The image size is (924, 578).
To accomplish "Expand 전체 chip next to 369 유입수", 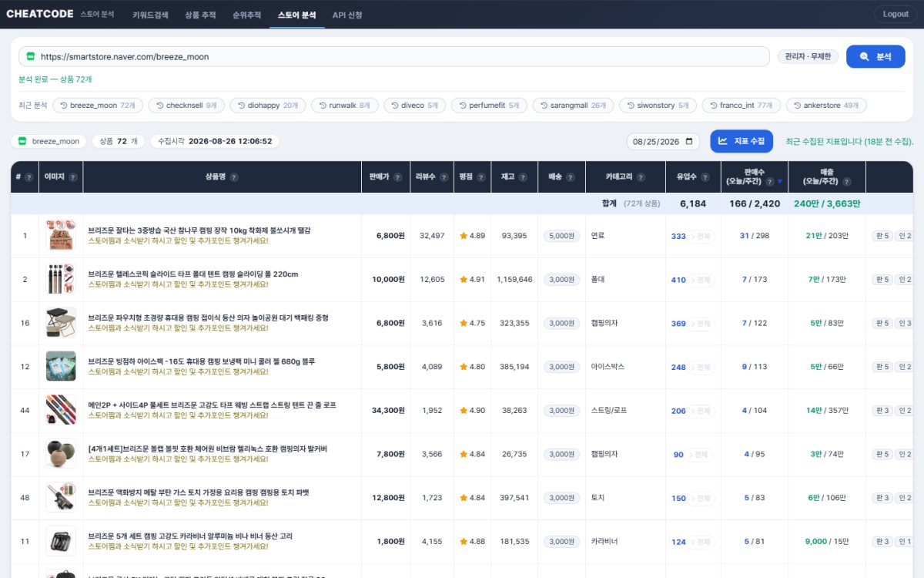I will [x=701, y=324].
